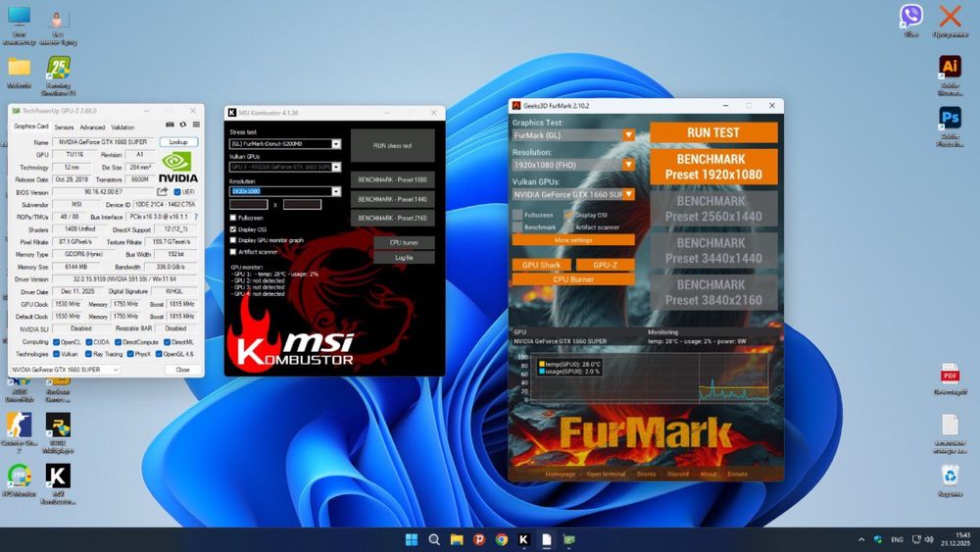Click the custom height field in Kombustor

[x=302, y=204]
